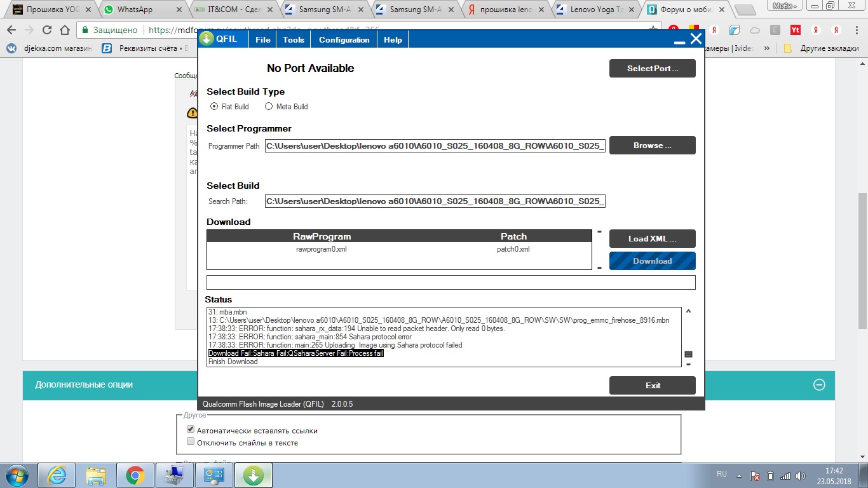Image resolution: width=868 pixels, height=488 pixels.
Task: Click inside the Programmer Path field
Action: point(435,146)
